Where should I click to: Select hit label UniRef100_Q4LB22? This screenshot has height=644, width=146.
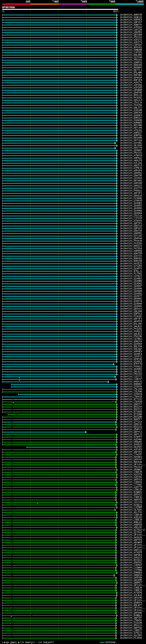click(x=131, y=371)
